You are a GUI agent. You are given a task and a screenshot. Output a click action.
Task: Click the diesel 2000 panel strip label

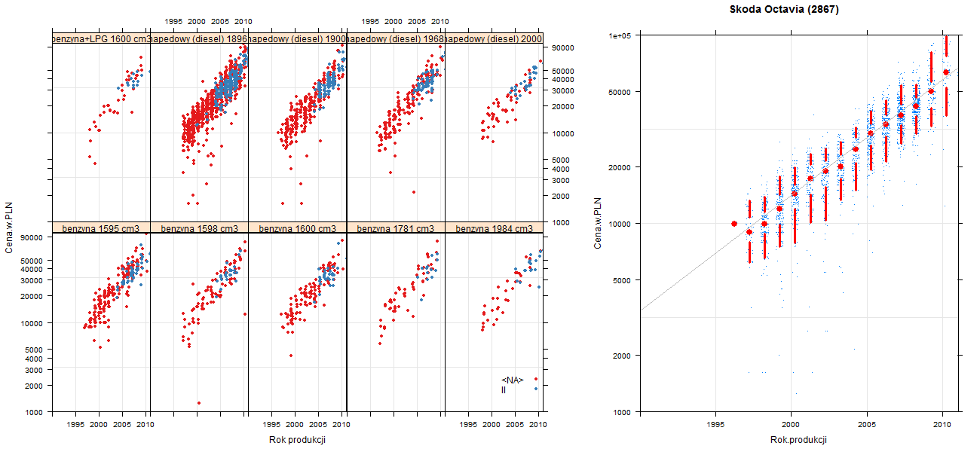click(x=494, y=38)
